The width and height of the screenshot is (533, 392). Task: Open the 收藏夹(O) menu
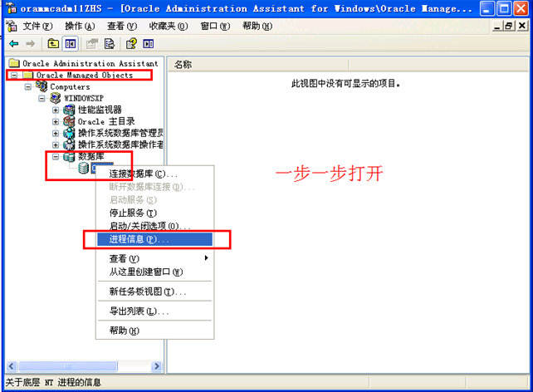coord(169,27)
